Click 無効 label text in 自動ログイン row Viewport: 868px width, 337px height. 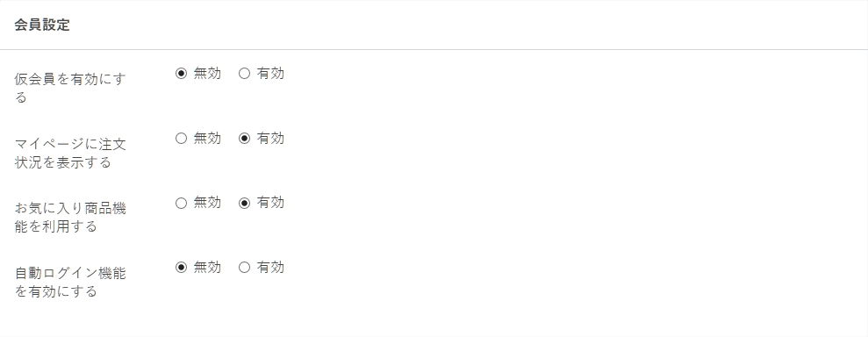(x=207, y=268)
